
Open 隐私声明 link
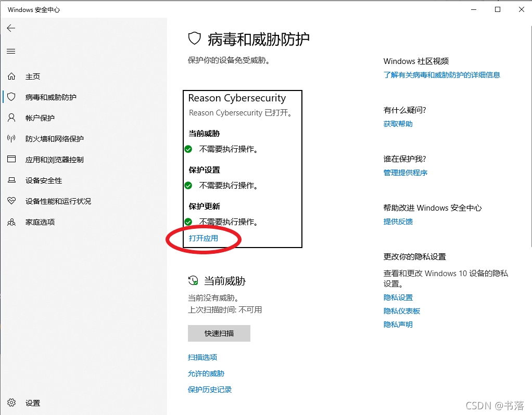[398, 325]
